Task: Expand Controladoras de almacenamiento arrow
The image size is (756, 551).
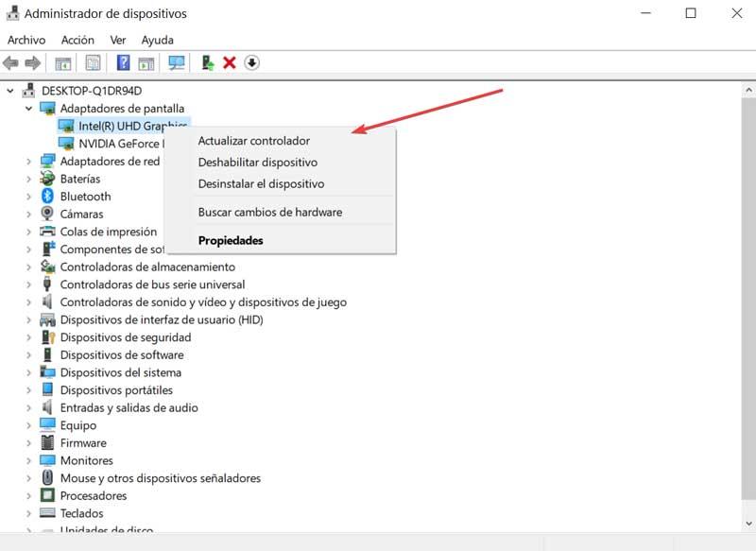Action: click(x=28, y=267)
